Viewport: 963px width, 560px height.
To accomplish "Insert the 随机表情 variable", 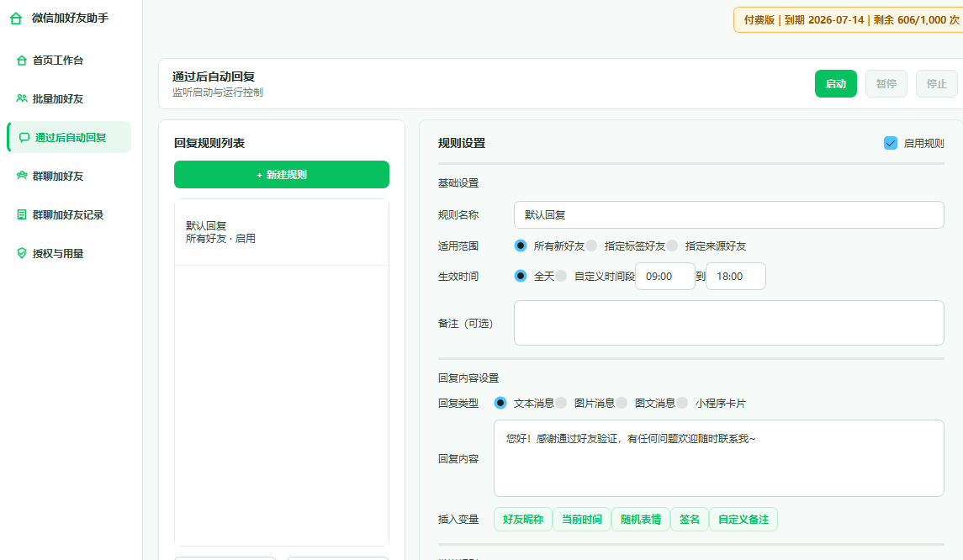I will (x=641, y=520).
